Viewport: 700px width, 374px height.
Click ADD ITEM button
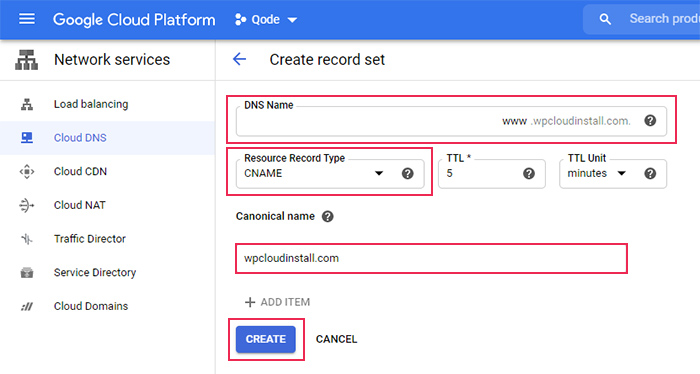277,302
